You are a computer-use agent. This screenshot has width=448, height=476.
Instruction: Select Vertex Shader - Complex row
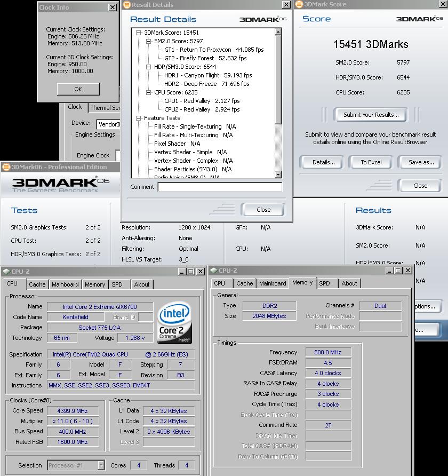(x=193, y=161)
